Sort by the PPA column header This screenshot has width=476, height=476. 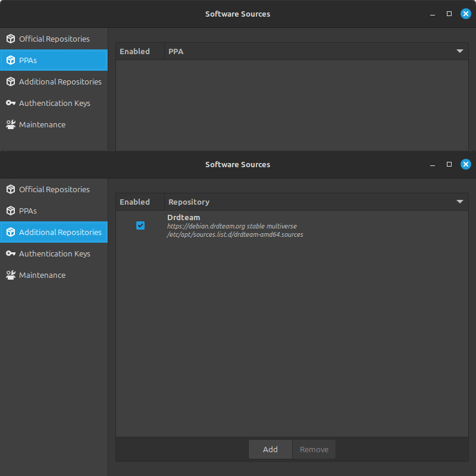[317, 51]
